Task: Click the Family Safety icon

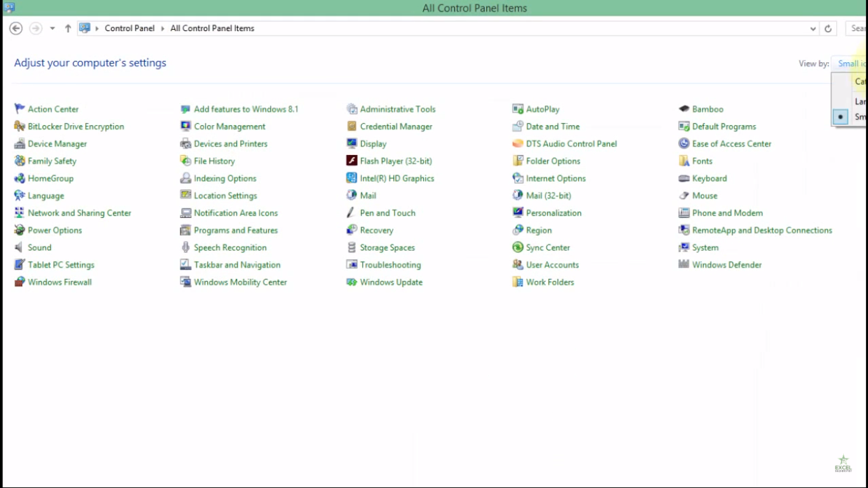Action: click(20, 161)
